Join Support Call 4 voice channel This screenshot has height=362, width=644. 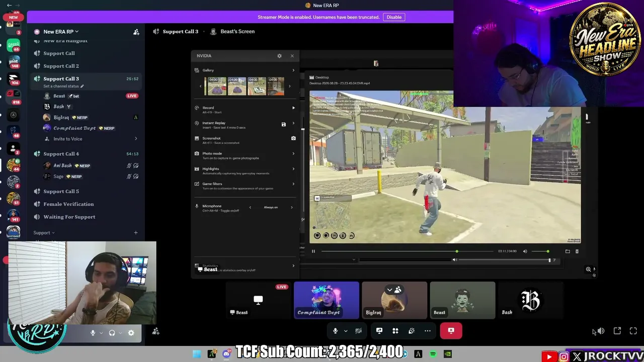61,154
